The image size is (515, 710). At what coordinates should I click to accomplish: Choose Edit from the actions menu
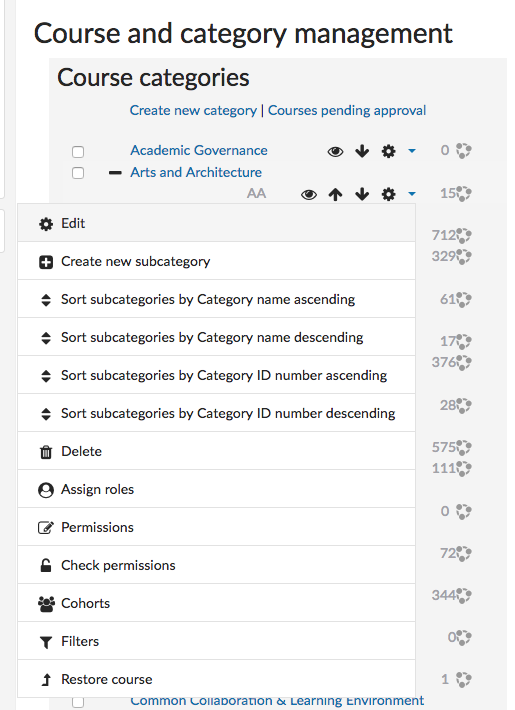[217, 223]
